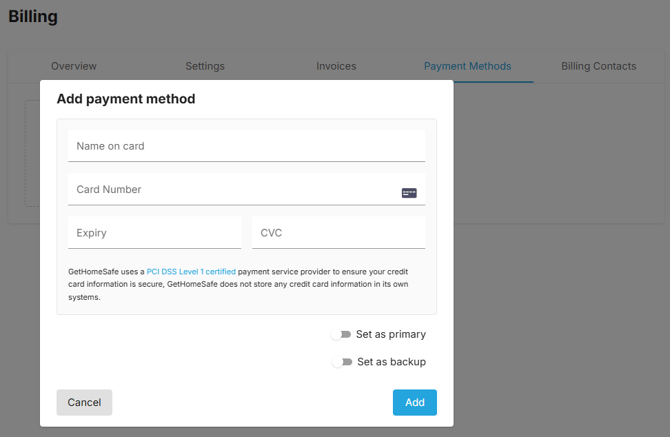Enable the Set as backup switch
Image resolution: width=670 pixels, height=437 pixels.
(342, 362)
